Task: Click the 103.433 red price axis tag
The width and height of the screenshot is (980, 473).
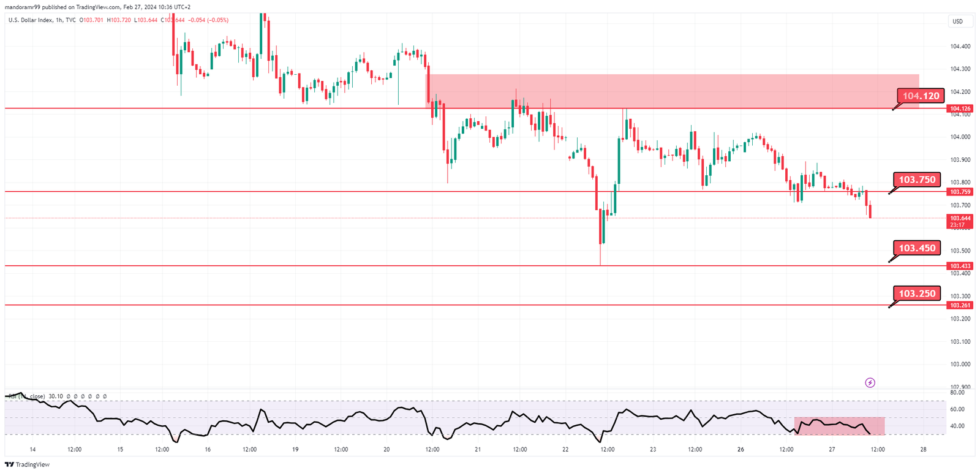Action: (960, 266)
